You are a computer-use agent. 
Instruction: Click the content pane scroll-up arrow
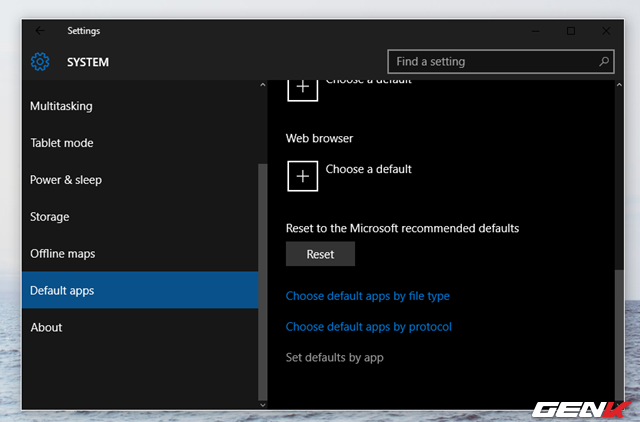pos(619,85)
